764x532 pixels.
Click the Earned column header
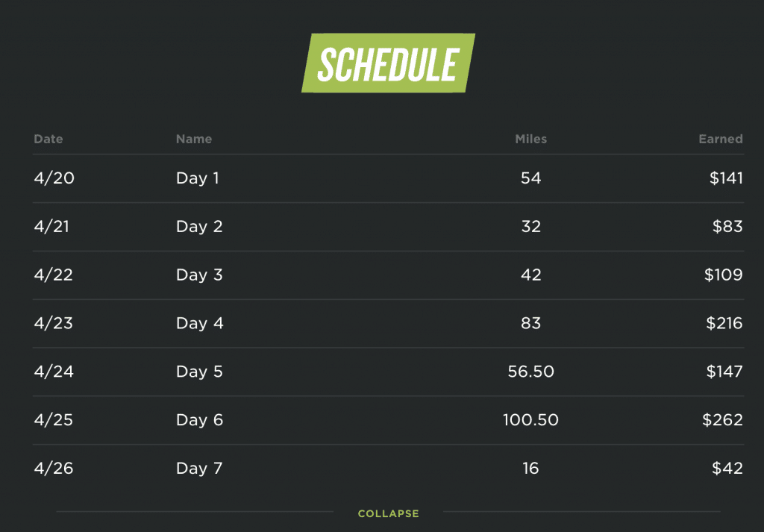click(x=720, y=139)
